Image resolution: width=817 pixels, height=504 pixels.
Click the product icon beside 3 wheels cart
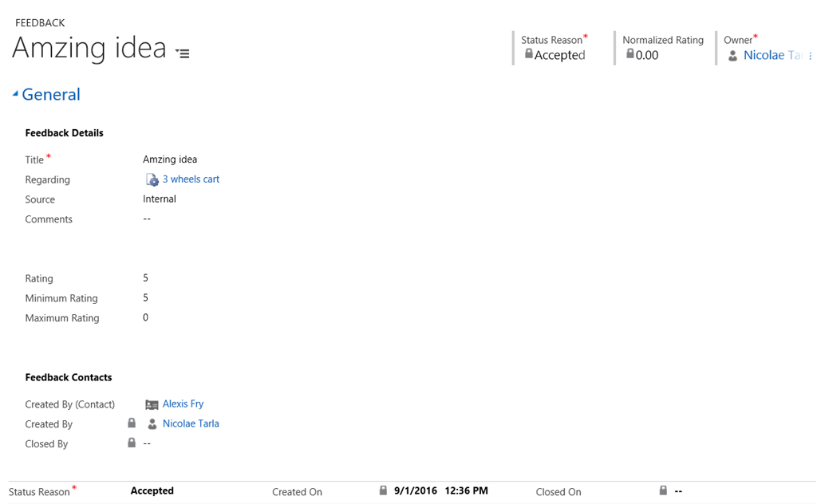[152, 180]
